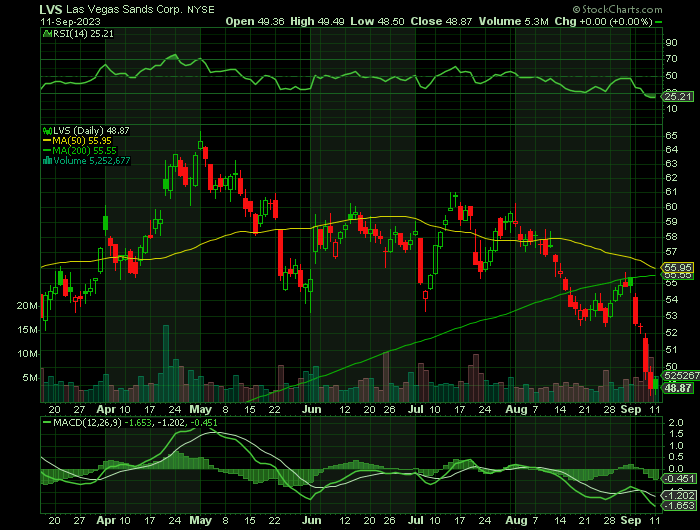
Task: Click the 0.0 label on the MACD axis
Action: pyautogui.click(x=676, y=469)
